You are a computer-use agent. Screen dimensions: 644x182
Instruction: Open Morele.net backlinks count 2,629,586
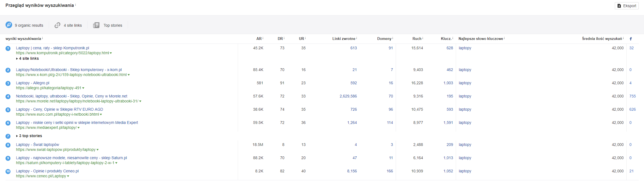coord(348,96)
